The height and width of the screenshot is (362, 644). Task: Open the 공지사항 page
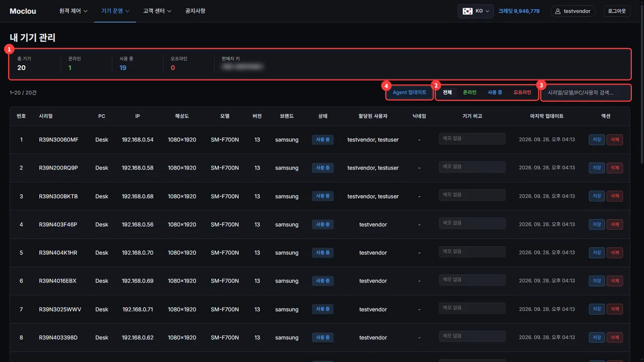tap(195, 11)
